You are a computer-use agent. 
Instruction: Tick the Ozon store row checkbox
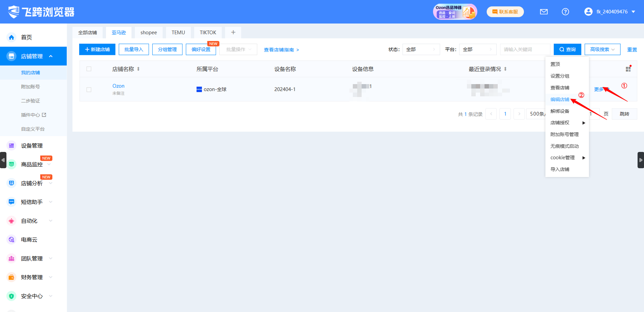click(89, 90)
